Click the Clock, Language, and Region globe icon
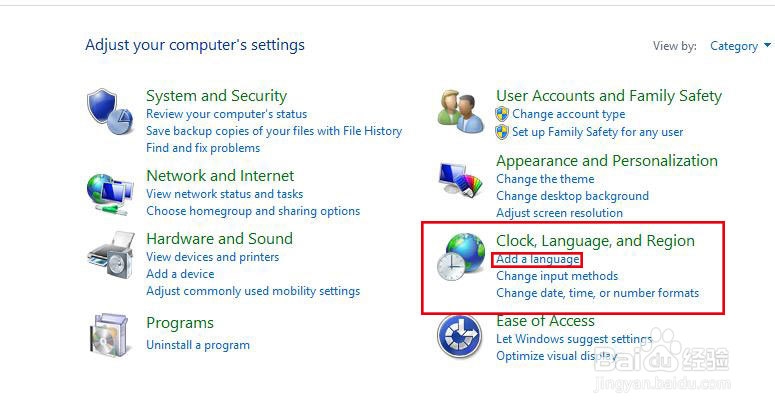The width and height of the screenshot is (775, 411). (461, 263)
